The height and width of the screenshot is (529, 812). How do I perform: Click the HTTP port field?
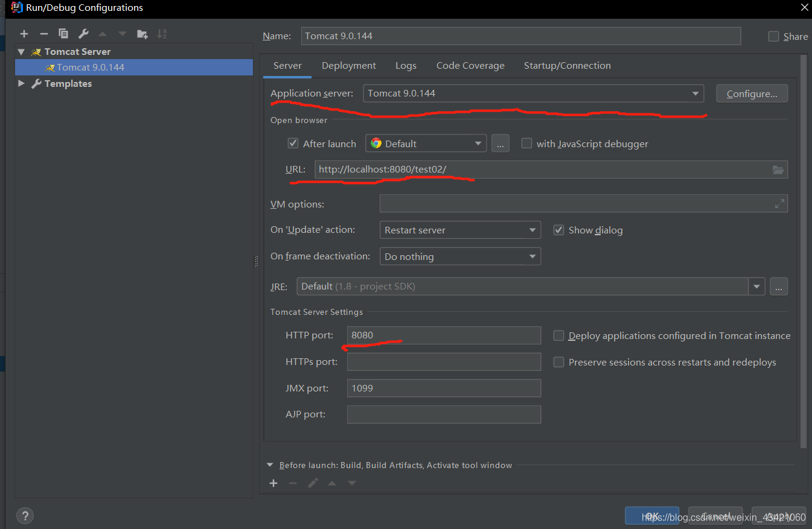[x=444, y=335]
